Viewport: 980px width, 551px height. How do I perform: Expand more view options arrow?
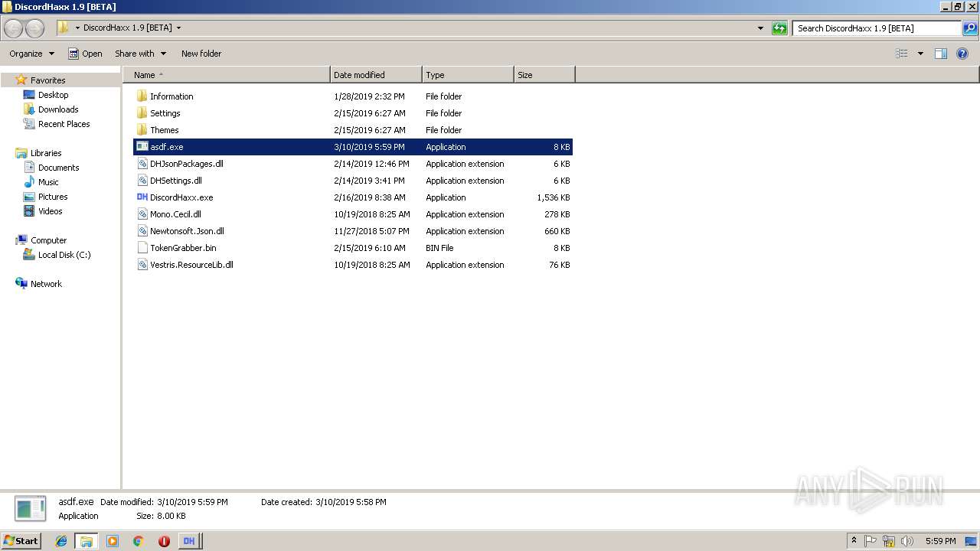[x=920, y=54]
